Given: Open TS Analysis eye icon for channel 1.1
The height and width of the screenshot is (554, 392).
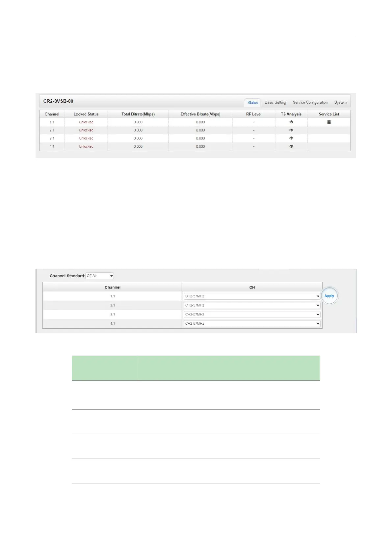Looking at the screenshot, I should coord(291,122).
